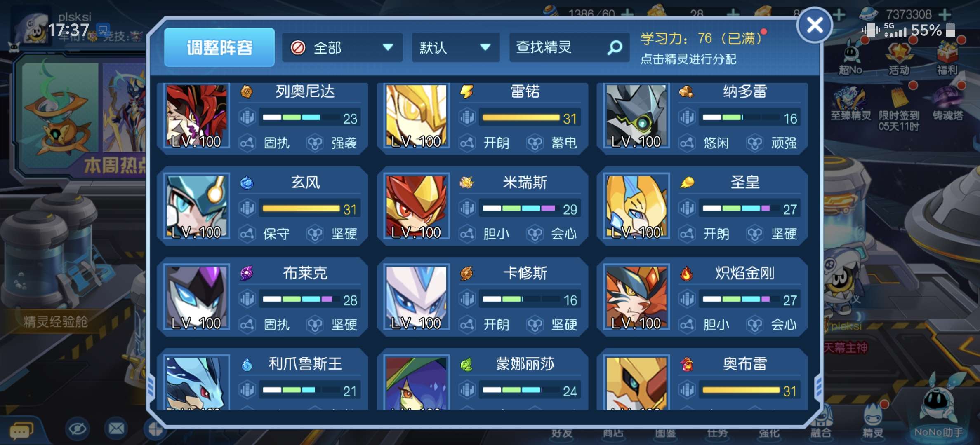Click the 调整阵容 tab button
Screen dimensions: 980x445
tap(219, 47)
